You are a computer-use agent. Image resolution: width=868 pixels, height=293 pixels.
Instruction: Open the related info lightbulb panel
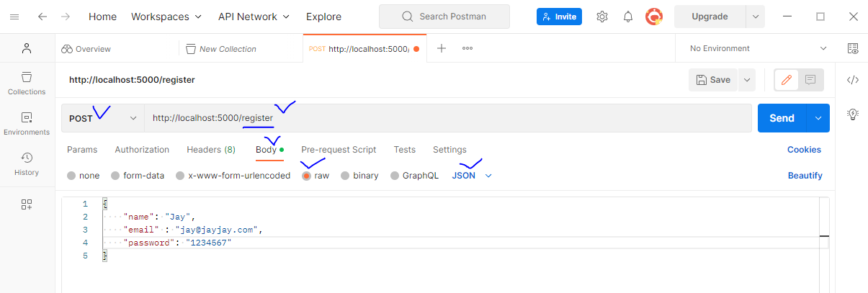point(853,114)
